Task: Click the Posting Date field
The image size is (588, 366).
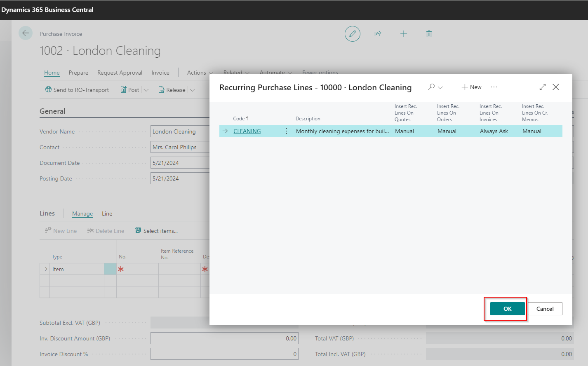Action: (x=180, y=178)
